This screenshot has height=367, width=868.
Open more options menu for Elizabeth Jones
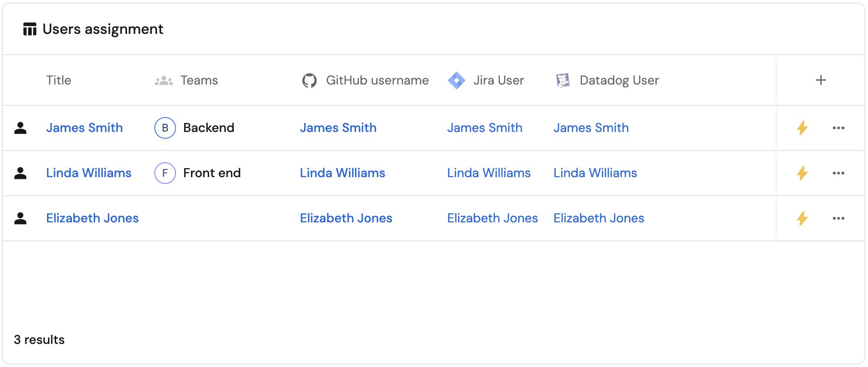pos(838,218)
